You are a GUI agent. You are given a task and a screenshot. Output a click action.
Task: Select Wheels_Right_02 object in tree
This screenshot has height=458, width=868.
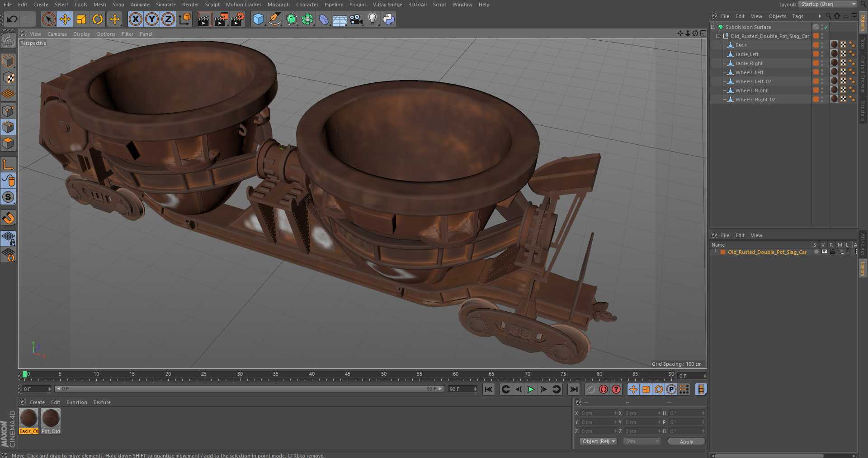click(x=755, y=100)
